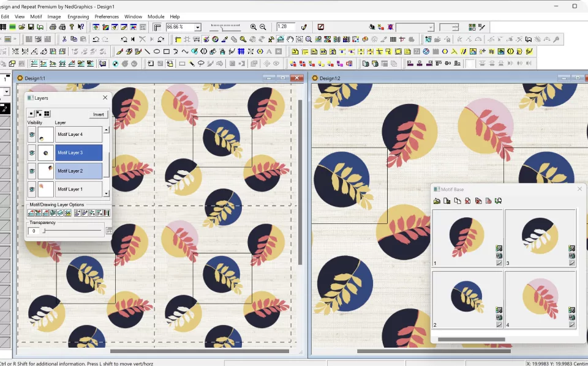The width and height of the screenshot is (588, 366).
Task: Click the Layers list scroll up arrow
Action: pyautogui.click(x=107, y=130)
